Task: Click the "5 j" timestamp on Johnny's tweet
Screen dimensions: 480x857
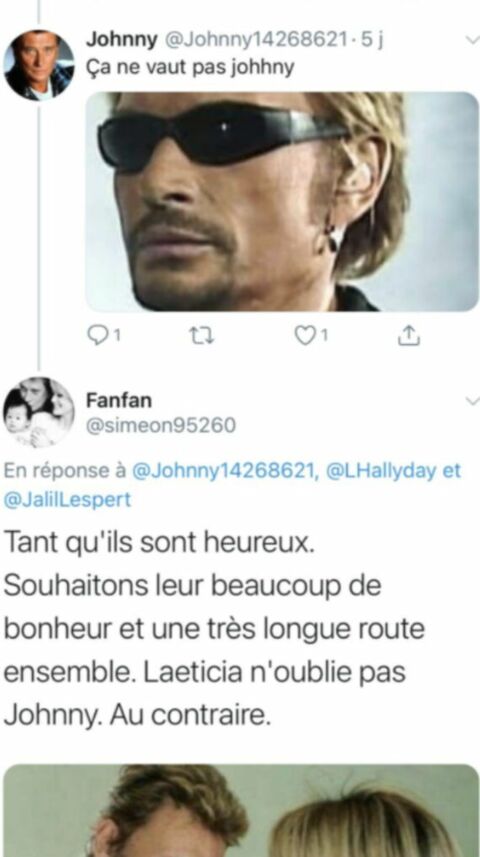Action: [373, 40]
